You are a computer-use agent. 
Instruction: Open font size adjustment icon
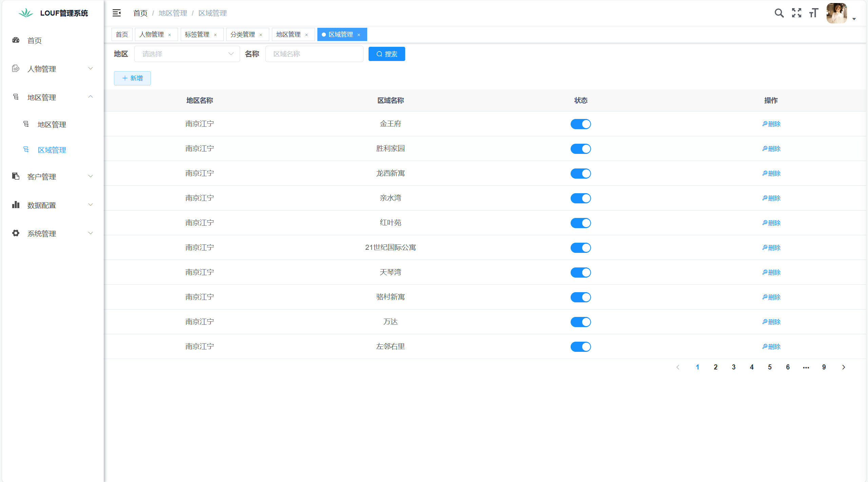(814, 13)
